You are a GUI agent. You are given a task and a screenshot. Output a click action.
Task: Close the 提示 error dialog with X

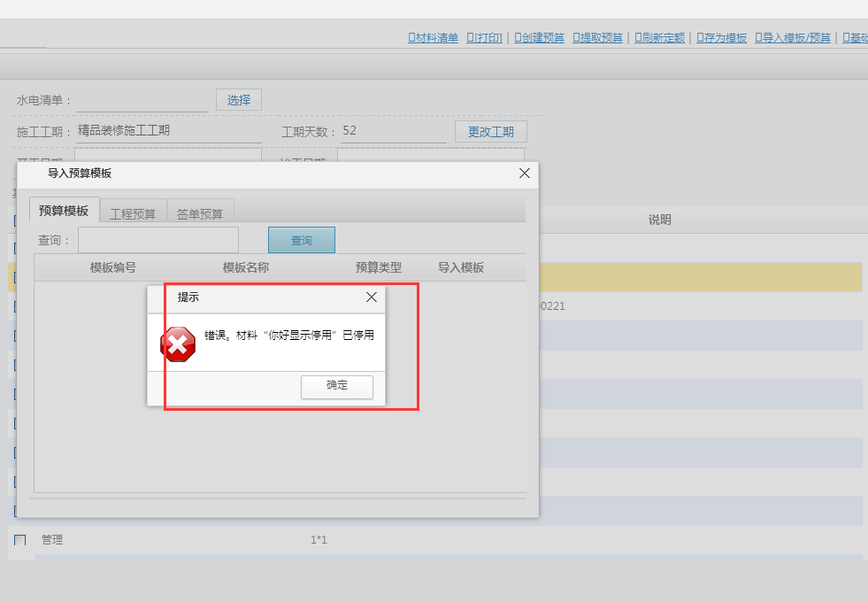point(372,297)
